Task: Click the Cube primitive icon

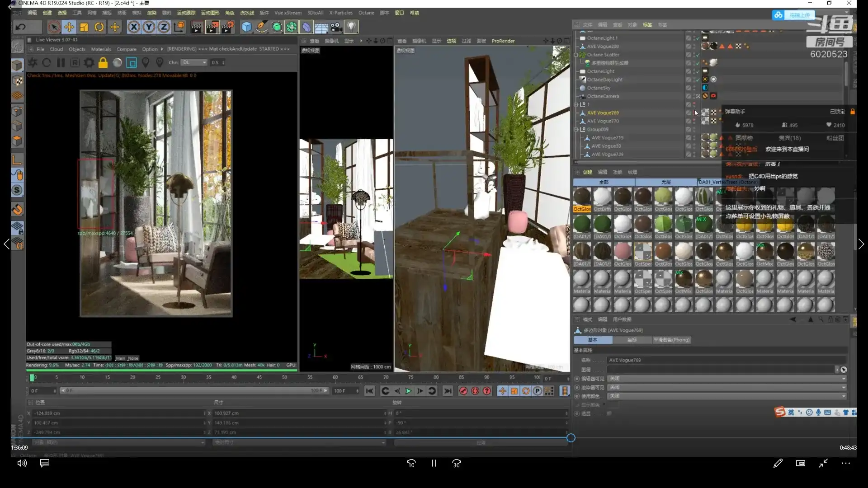Action: tap(246, 27)
